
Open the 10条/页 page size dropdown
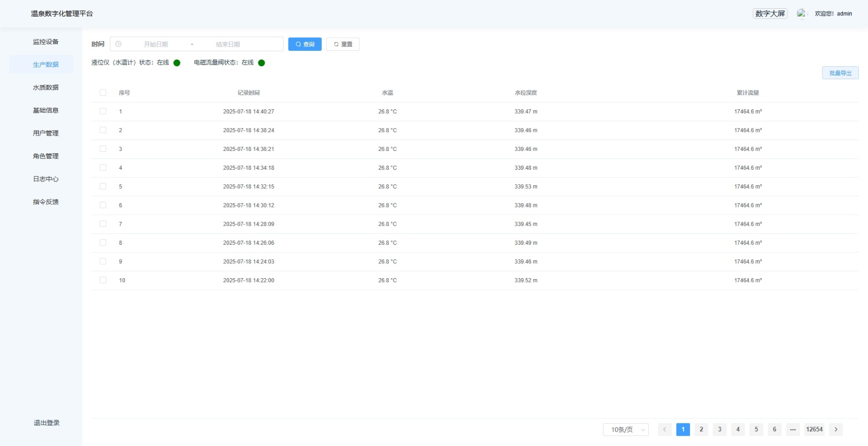pyautogui.click(x=626, y=430)
